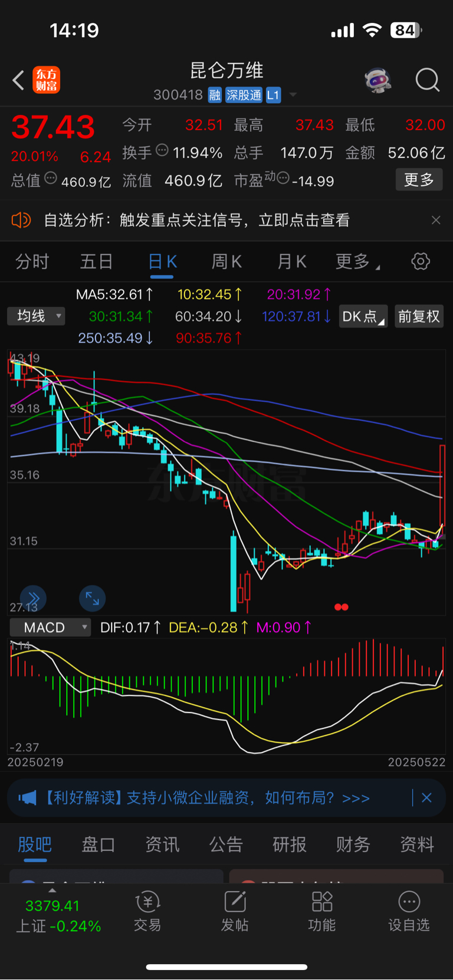This screenshot has width=453, height=980.
Task: Open chart settings gear icon
Action: 421,261
